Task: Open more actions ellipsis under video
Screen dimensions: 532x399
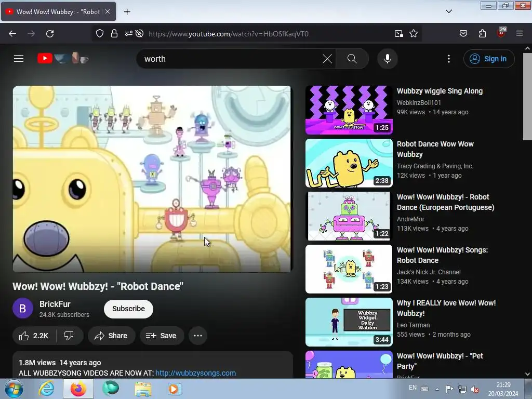Action: point(198,336)
